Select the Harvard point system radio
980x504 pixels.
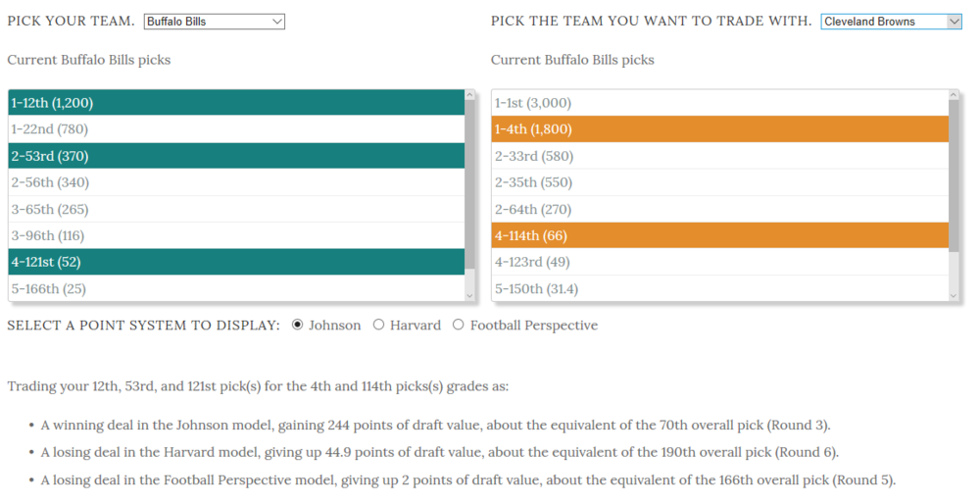pyautogui.click(x=378, y=326)
